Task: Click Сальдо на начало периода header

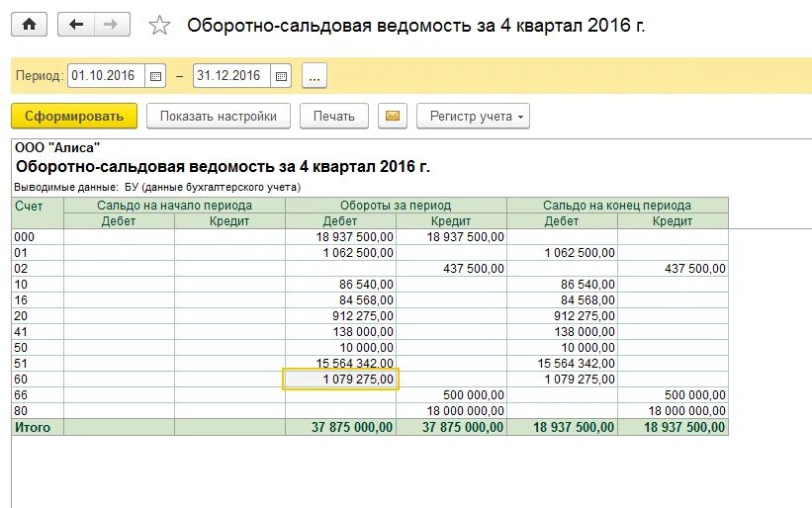Action: tap(174, 206)
